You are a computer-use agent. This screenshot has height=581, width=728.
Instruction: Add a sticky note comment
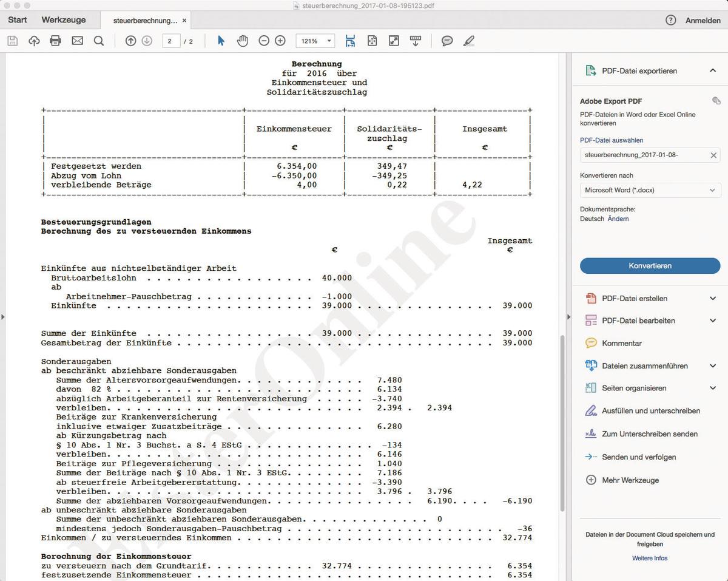447,41
